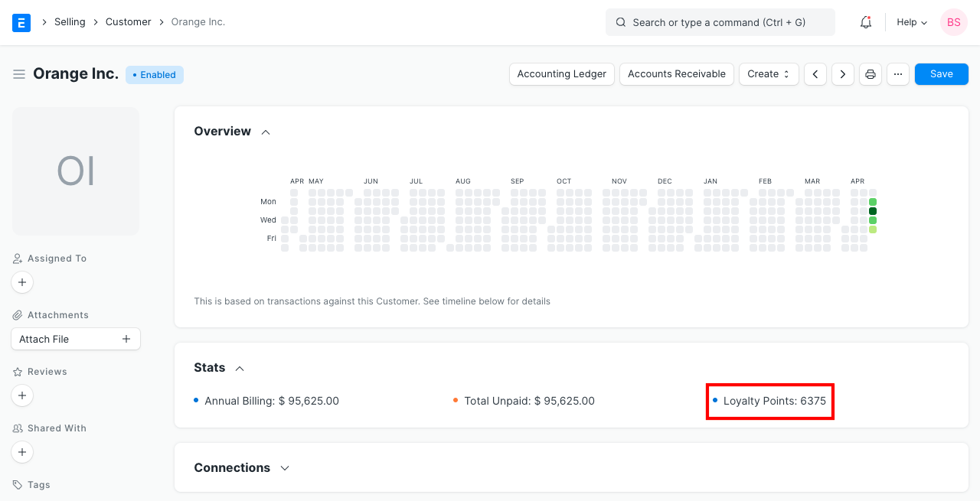Image resolution: width=980 pixels, height=501 pixels.
Task: Print the customer document
Action: point(871,74)
